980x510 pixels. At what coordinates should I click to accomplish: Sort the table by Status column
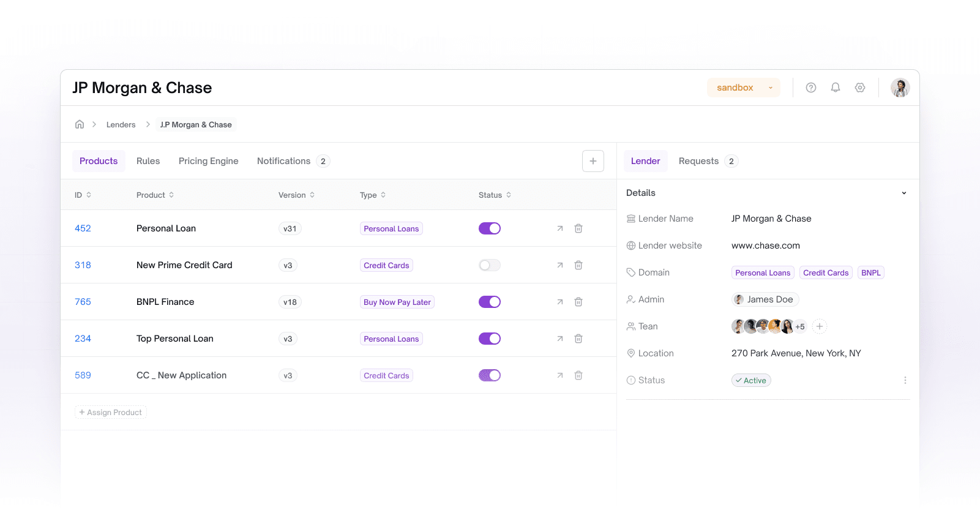(495, 195)
